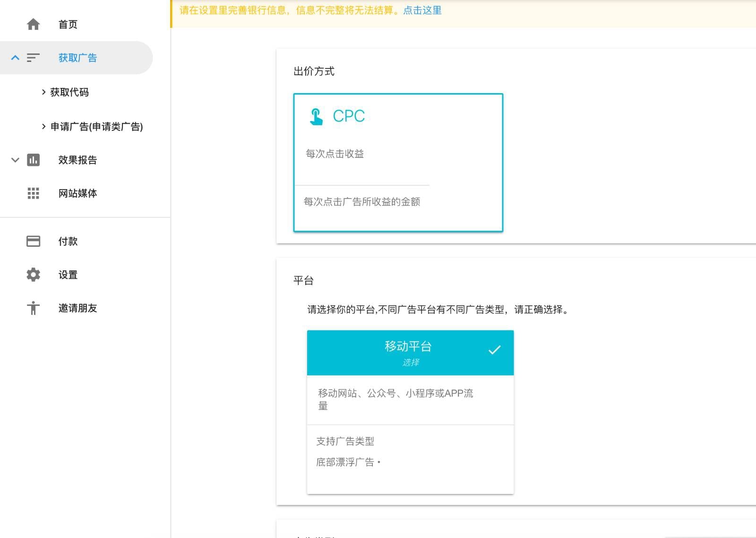This screenshot has height=538, width=756.
Task: Click the grid icon for 网站媒体
Action: coord(33,193)
